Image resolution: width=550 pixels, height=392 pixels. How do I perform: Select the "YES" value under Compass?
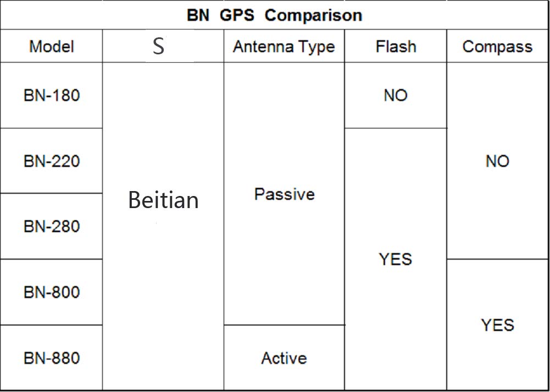point(497,325)
